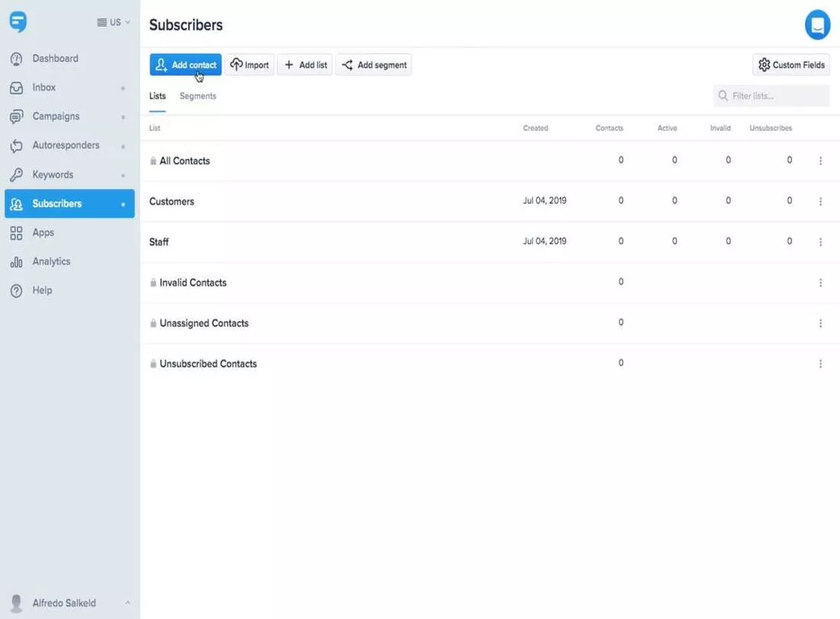
Task: Open Dashboard from the sidebar
Action: coord(55,59)
